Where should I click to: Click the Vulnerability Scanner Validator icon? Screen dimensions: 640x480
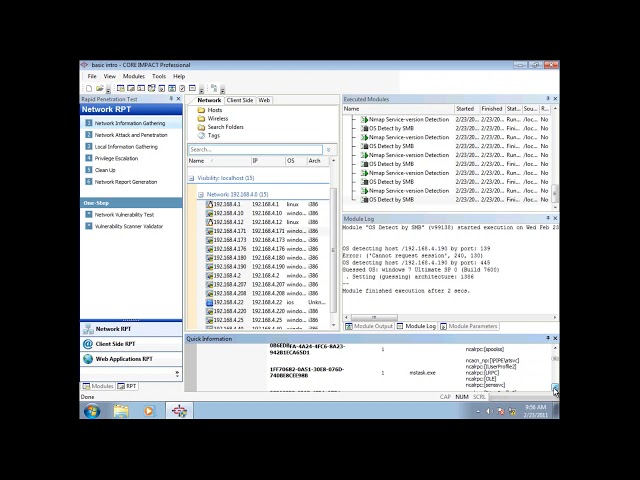tap(89, 226)
